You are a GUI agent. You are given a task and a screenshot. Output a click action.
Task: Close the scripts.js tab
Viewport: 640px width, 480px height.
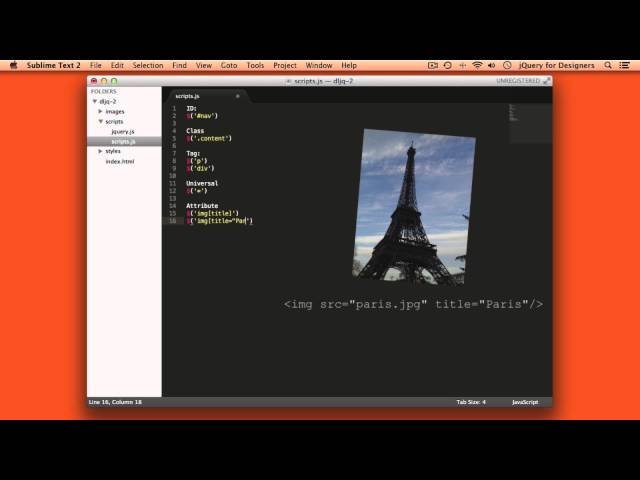[x=238, y=96]
